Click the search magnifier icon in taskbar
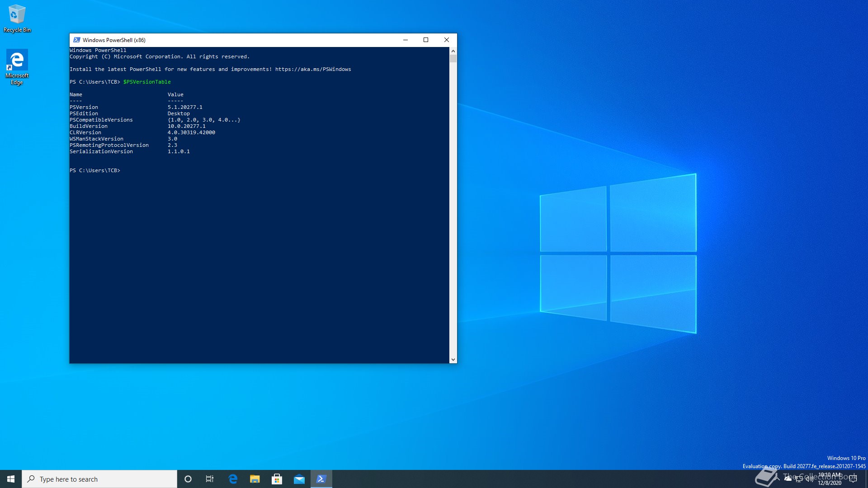This screenshot has width=868, height=488. 31,479
